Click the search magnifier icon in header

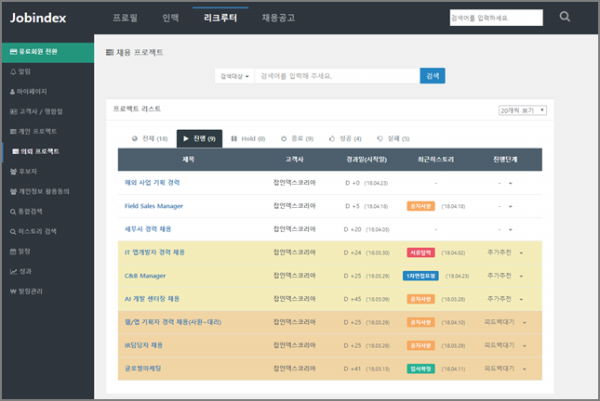(x=565, y=17)
